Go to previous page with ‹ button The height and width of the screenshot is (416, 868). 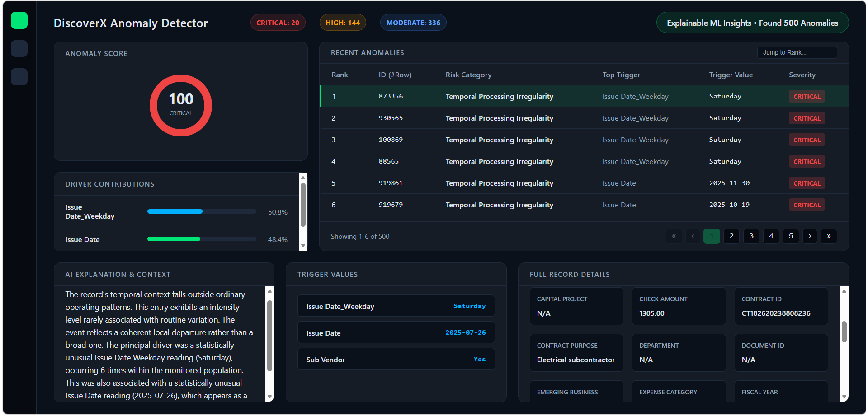693,236
